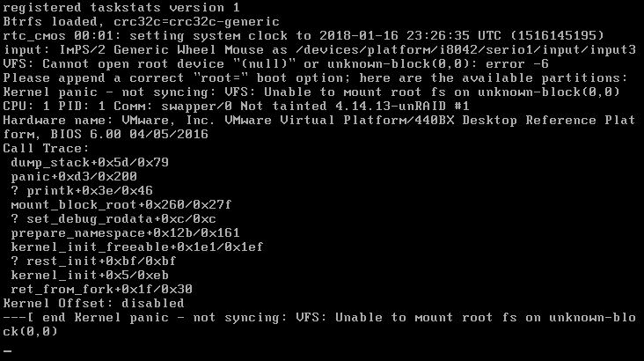Click the 'Call Trace:' heading
The height and width of the screenshot is (361, 644).
point(46,148)
